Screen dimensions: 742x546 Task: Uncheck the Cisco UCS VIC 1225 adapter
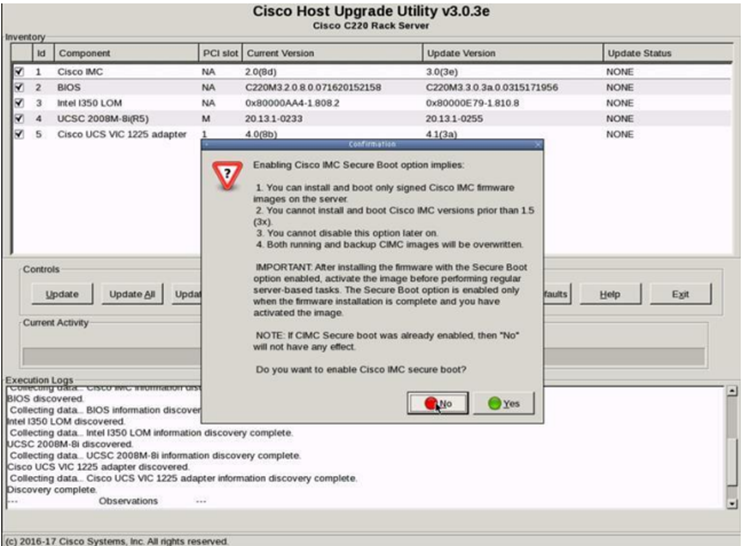19,134
